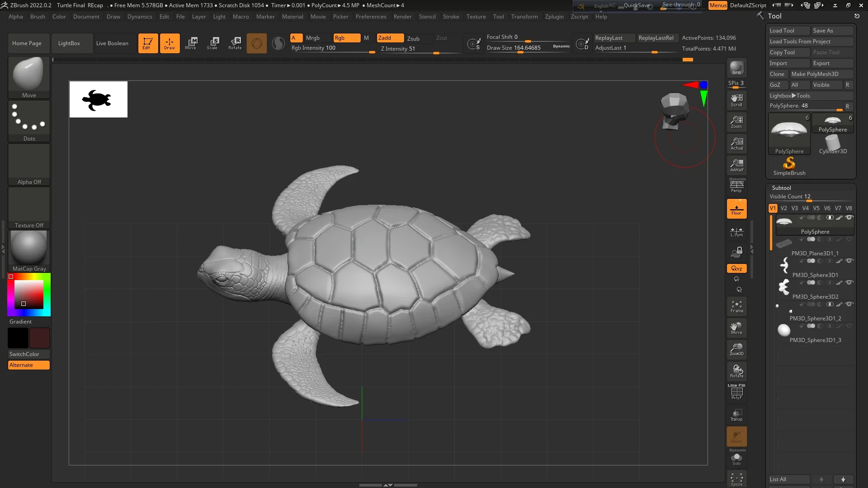Click the MatCap Gray material thumbnail
Image resolution: width=868 pixels, height=488 pixels.
click(28, 248)
